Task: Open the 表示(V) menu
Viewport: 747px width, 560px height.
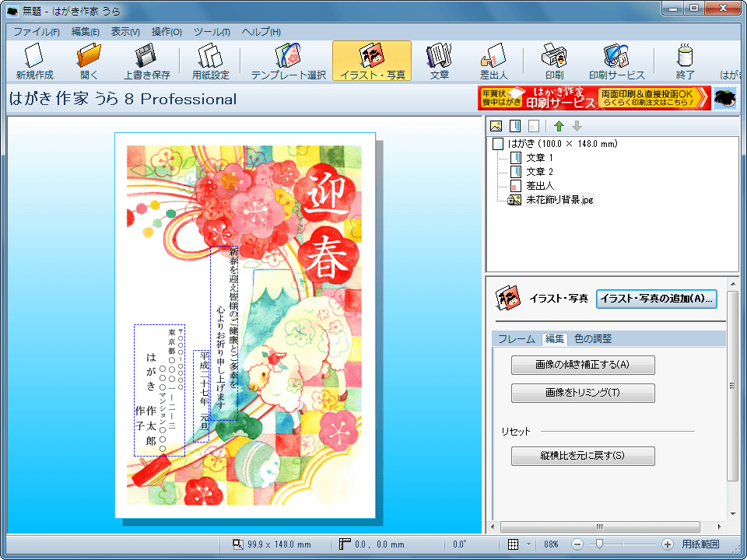Action: tap(125, 32)
